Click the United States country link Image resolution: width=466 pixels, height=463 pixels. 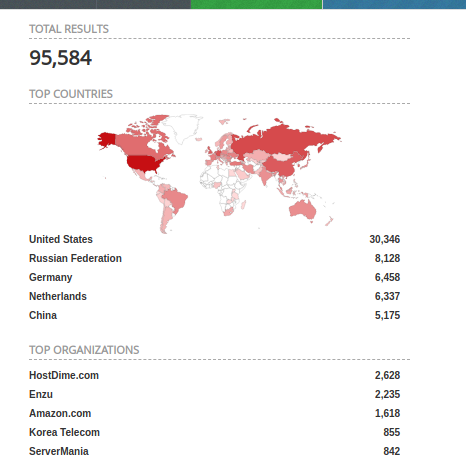pos(61,239)
